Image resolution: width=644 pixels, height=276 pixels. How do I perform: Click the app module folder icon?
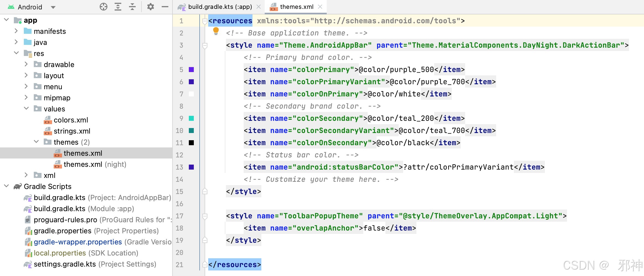18,21
